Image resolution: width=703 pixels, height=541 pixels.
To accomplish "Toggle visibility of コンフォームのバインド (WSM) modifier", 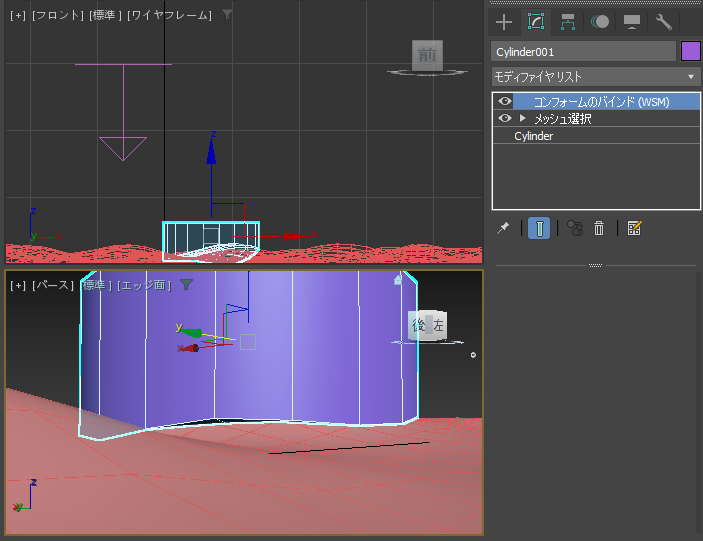I will tap(505, 101).
